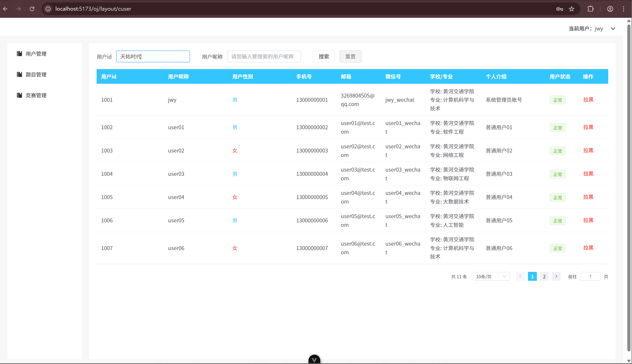The width and height of the screenshot is (632, 364).
Task: Click the 前往 page number input
Action: 590,277
